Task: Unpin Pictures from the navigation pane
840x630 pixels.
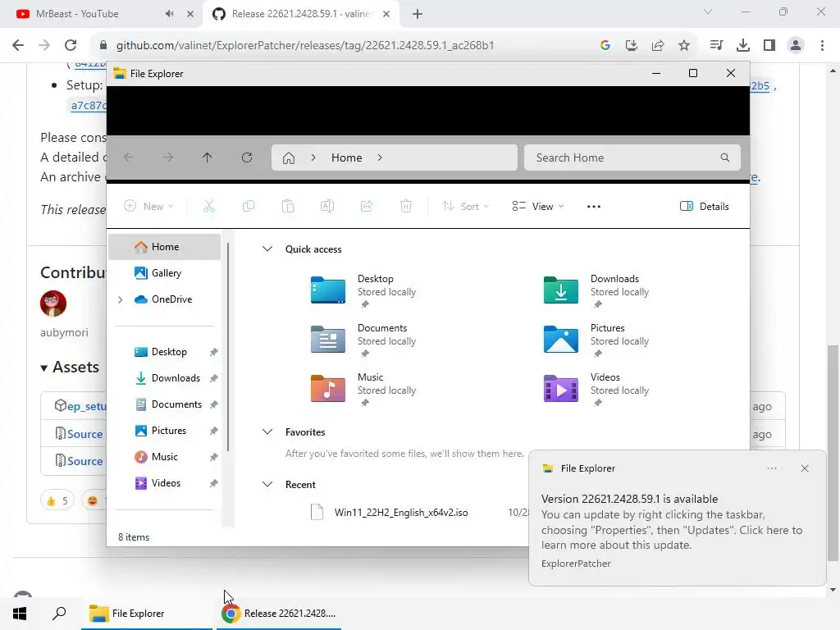Action: 214,431
